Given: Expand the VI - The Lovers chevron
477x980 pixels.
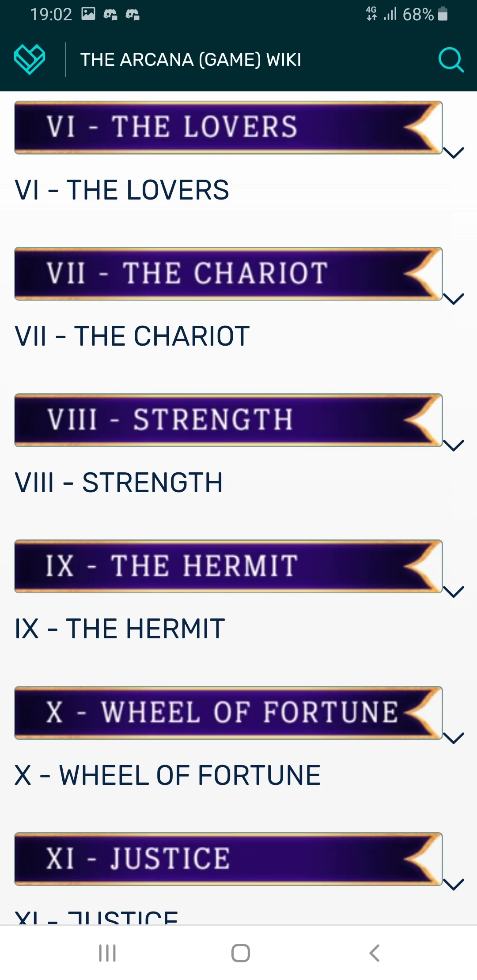Looking at the screenshot, I should coord(454,153).
